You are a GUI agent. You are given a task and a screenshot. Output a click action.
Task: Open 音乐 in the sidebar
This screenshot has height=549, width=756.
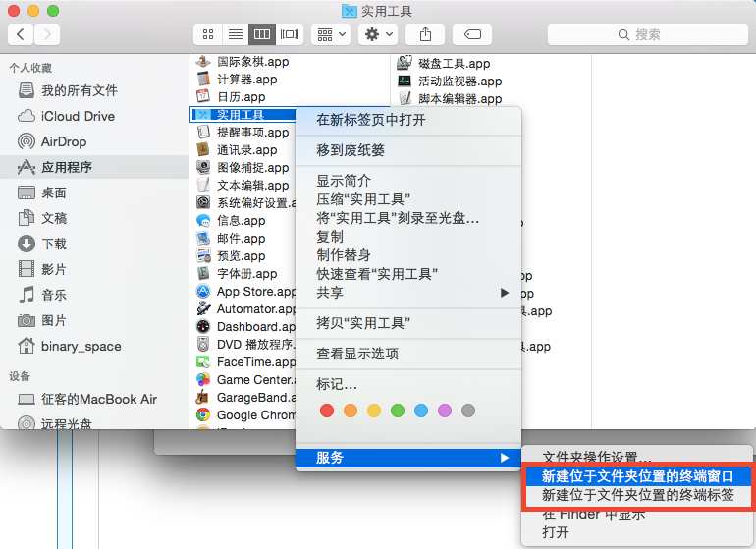94,296
